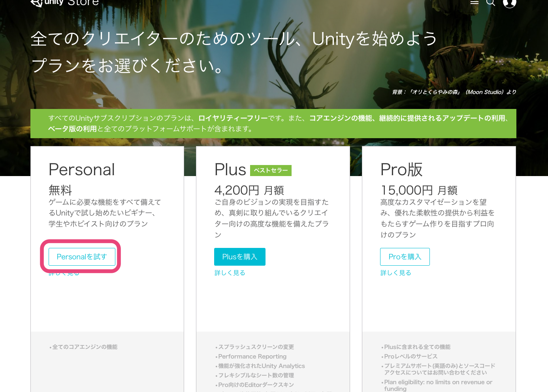548x392 pixels.
Task: Click the "Proを購入" button
Action: coord(405,257)
